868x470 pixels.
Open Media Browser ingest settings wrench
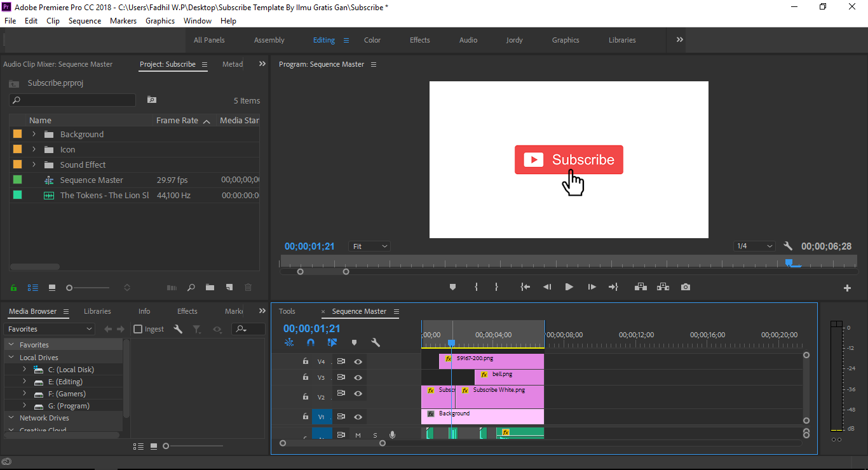click(x=178, y=329)
